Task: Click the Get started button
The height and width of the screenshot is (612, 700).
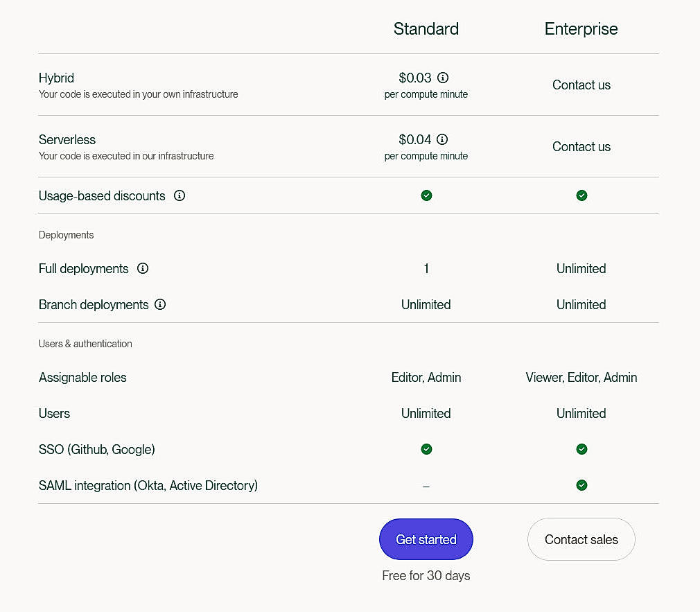Action: [426, 539]
